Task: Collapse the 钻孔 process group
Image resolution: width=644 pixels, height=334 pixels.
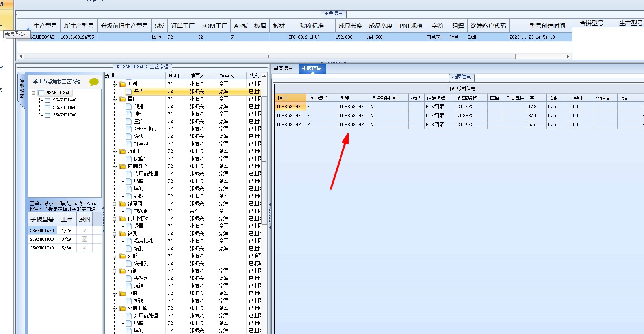Action: pyautogui.click(x=115, y=234)
